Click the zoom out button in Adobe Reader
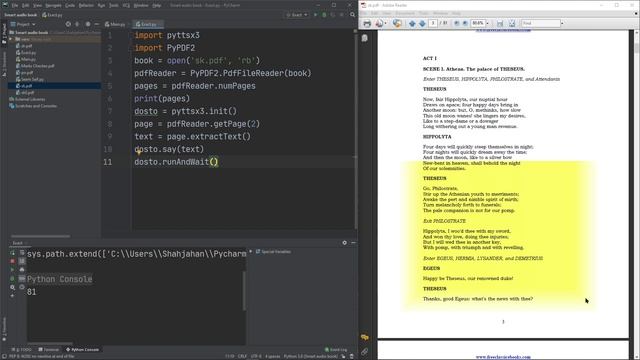Viewport: 640px width, 360px height. [x=457, y=23]
